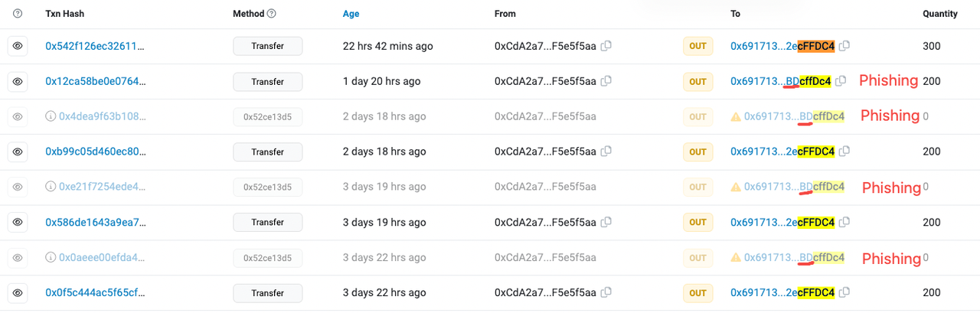Toggle eye preview for 0x542f126ec32611 transaction

click(18, 46)
